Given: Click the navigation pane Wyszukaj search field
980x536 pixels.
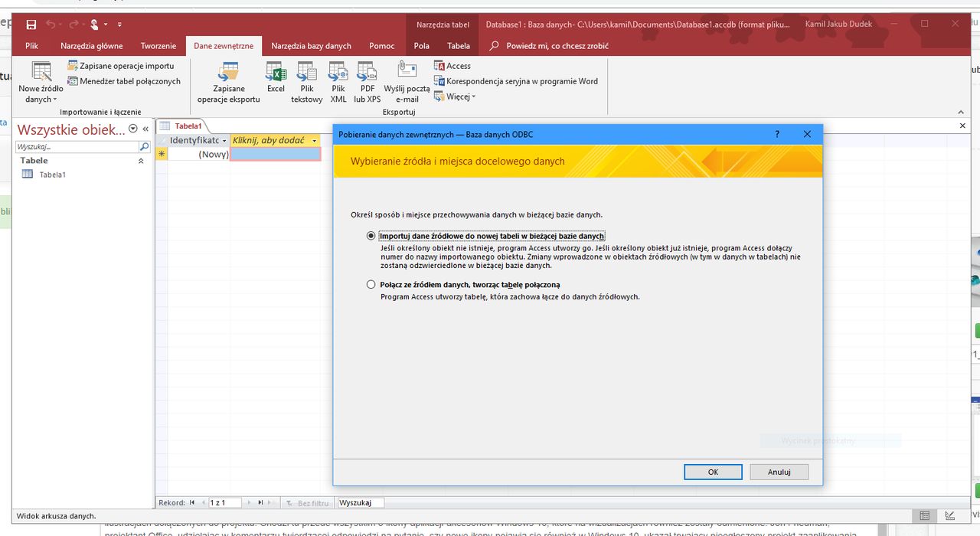Looking at the screenshot, I should tap(77, 146).
